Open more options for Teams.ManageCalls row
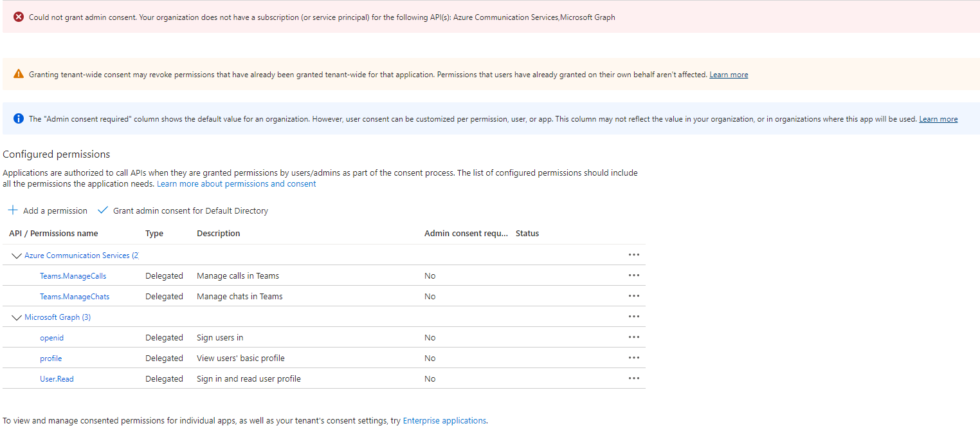 (634, 275)
